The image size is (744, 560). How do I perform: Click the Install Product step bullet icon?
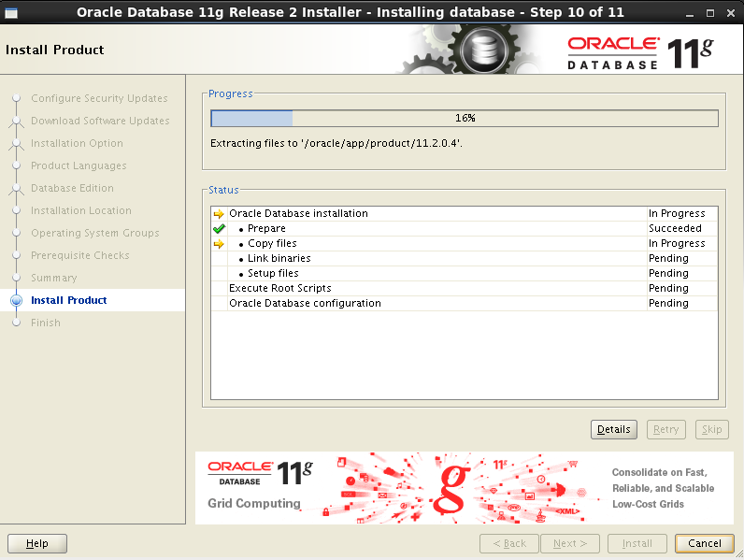coord(16,300)
